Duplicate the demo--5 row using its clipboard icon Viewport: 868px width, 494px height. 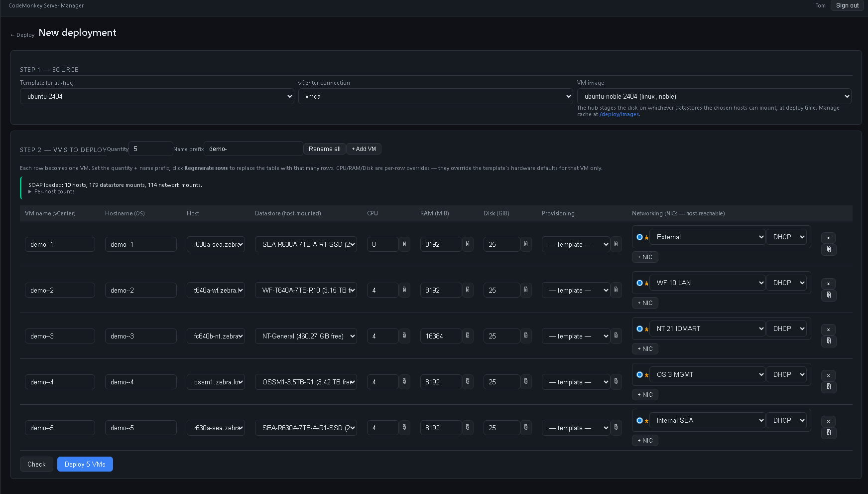829,433
